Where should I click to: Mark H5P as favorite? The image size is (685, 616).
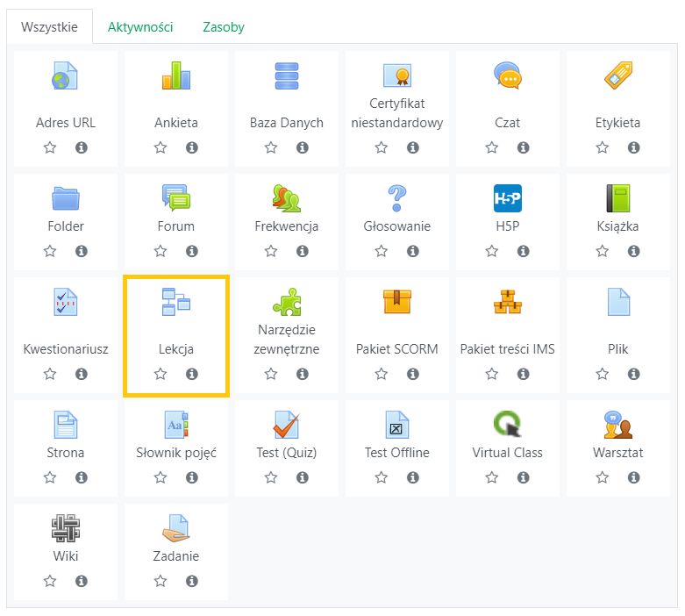click(492, 251)
